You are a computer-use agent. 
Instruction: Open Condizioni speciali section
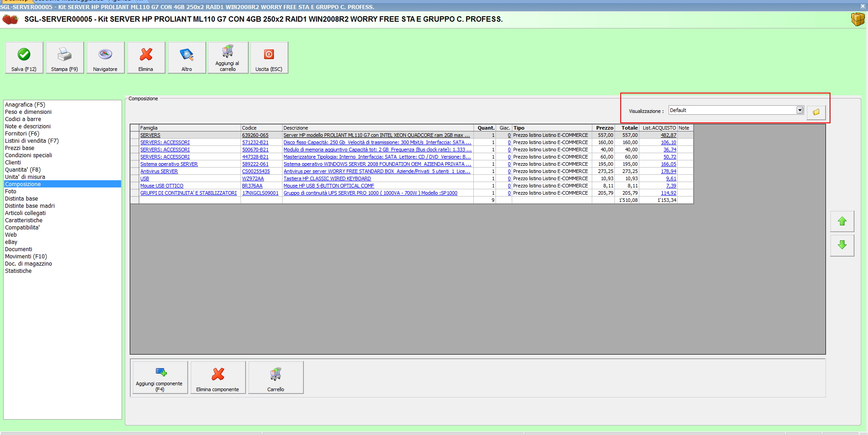coord(28,155)
